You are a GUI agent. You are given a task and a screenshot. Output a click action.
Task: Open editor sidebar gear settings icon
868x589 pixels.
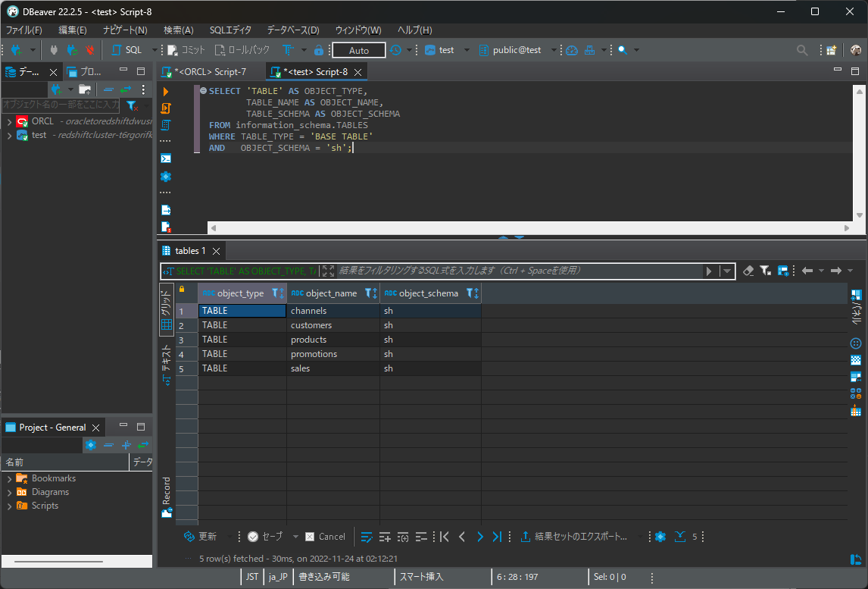click(166, 176)
